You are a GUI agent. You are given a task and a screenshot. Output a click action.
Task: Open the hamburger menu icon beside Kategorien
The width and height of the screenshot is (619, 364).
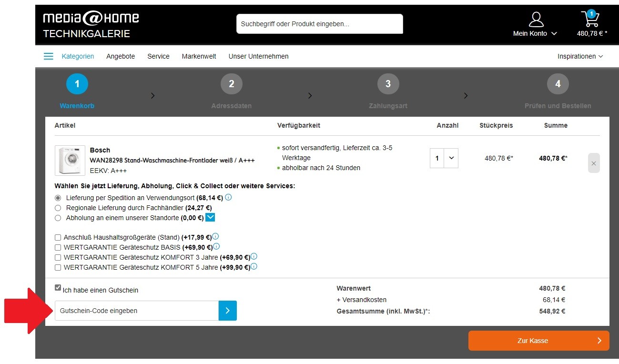point(49,56)
